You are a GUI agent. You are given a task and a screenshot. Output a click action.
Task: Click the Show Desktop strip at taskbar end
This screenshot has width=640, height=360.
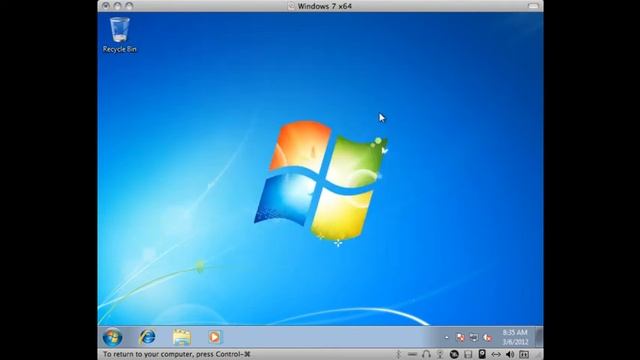coord(539,337)
